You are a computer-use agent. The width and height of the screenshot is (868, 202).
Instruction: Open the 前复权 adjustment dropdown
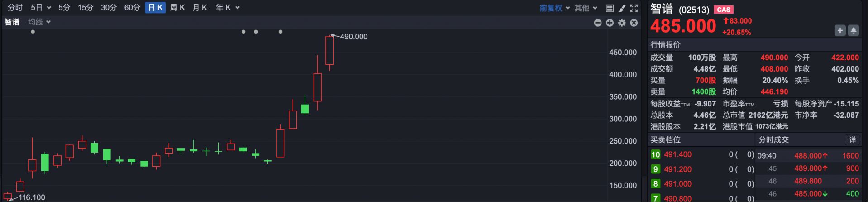point(554,8)
